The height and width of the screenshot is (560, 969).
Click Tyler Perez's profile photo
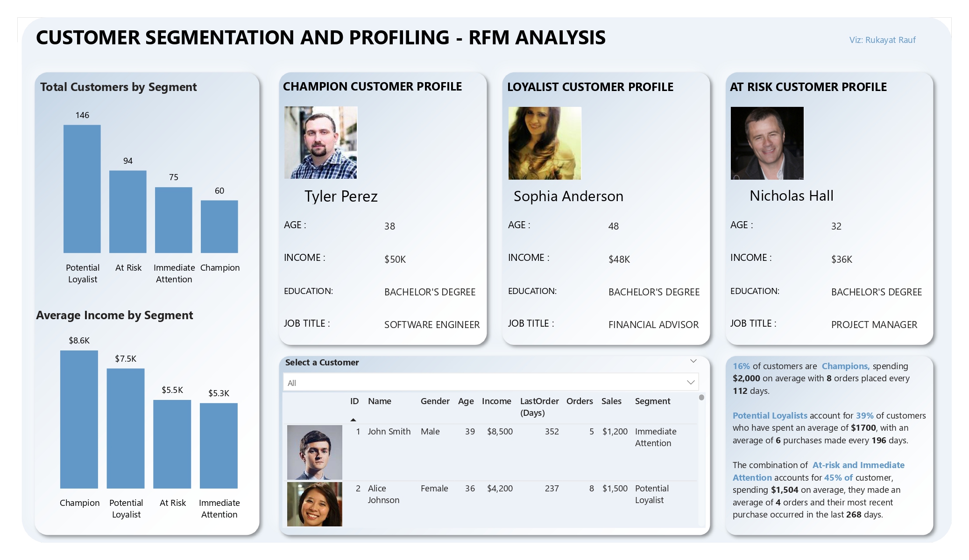tap(321, 143)
